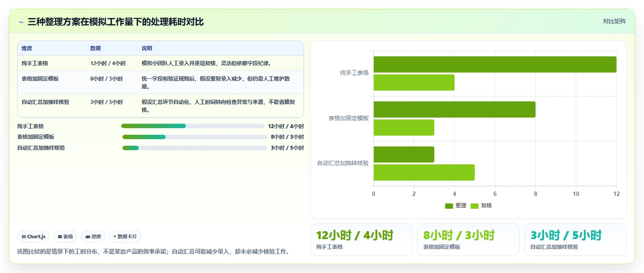The height and width of the screenshot is (273, 644).
Task: Click the footnote starting 该图比较的是情景下
Action: tap(153, 252)
